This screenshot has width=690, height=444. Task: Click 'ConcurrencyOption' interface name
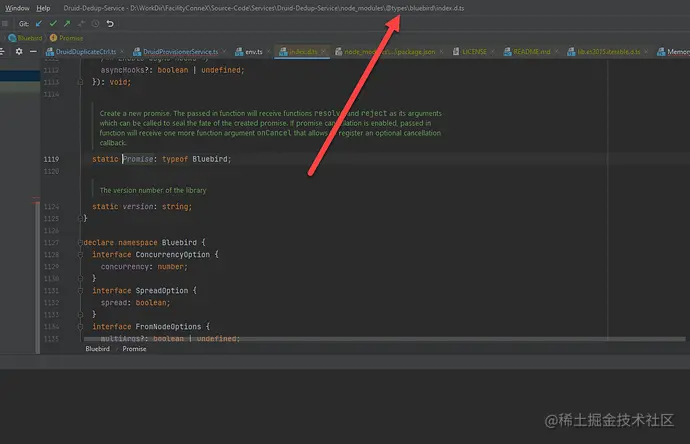pyautogui.click(x=172, y=254)
